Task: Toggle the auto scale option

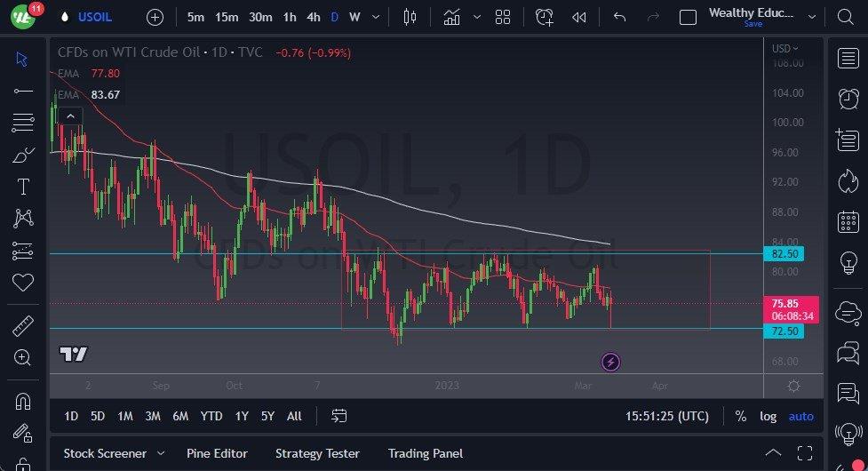Action: click(800, 416)
